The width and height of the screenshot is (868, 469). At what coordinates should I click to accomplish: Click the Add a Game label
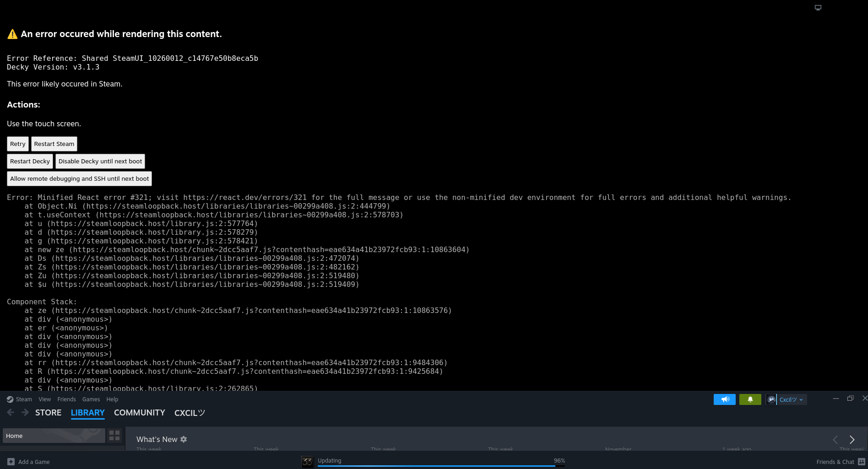point(34,462)
